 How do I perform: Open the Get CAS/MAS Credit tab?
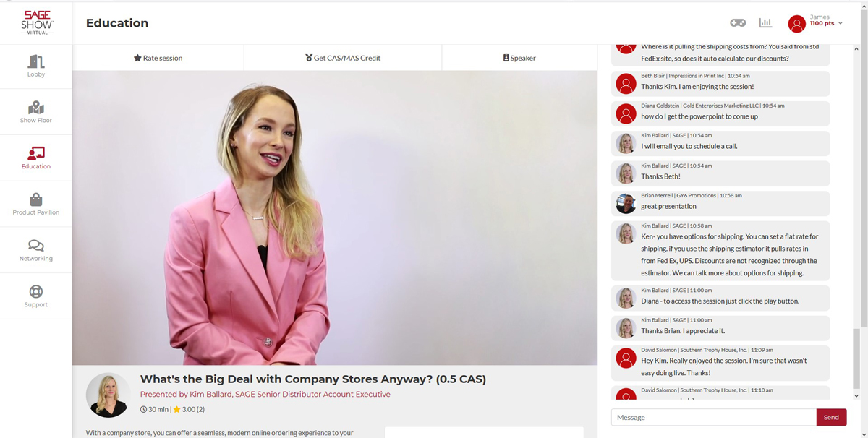tap(343, 58)
